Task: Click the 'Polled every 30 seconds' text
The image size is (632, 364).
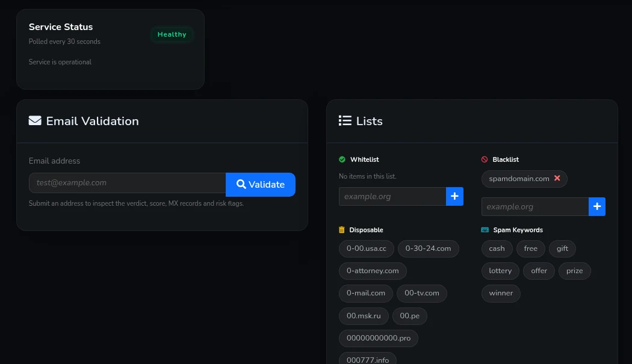Action: tap(64, 42)
